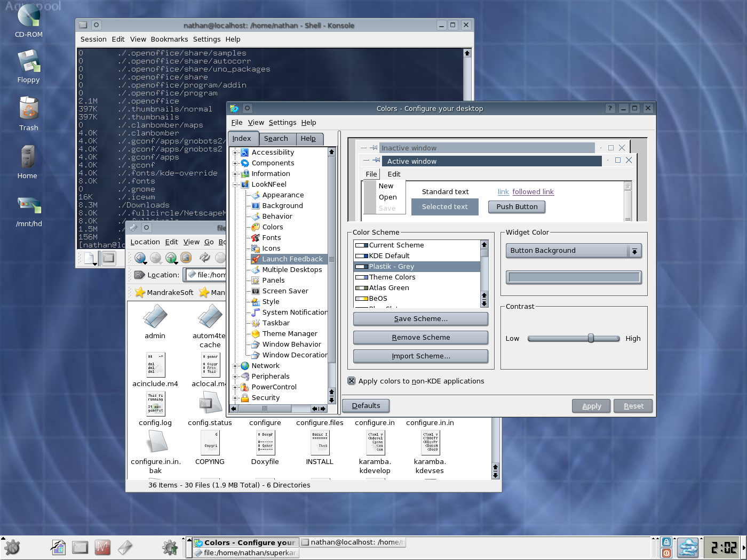Expand the Accessibility tree node

(x=235, y=153)
